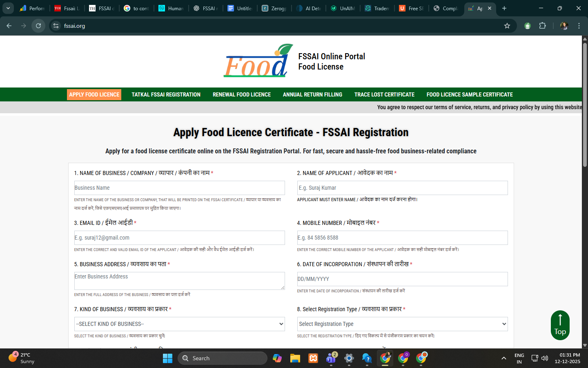Go to Renewal Food Licence page
The height and width of the screenshot is (368, 588).
pyautogui.click(x=241, y=94)
